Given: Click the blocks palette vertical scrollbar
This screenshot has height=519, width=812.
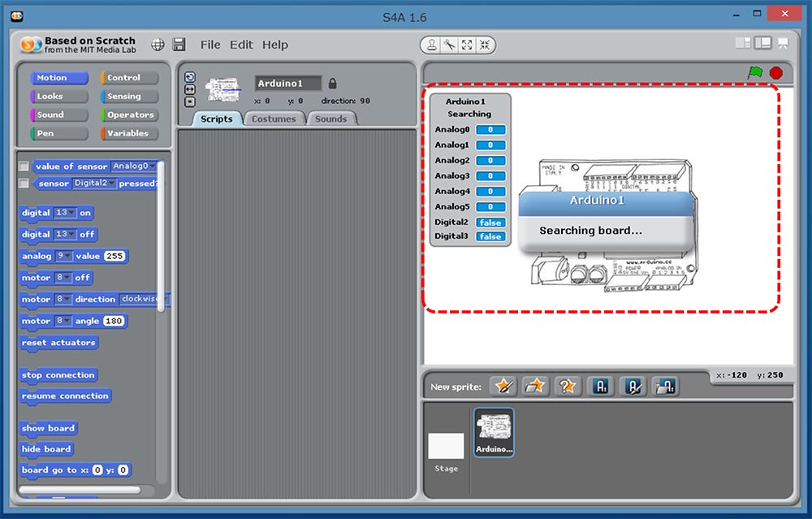Looking at the screenshot, I should click(161, 236).
